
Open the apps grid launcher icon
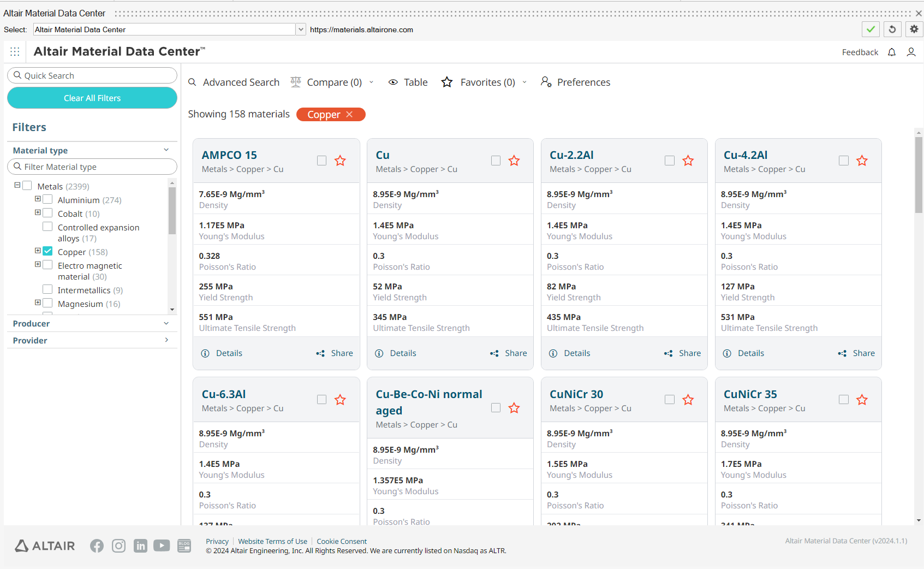(15, 51)
